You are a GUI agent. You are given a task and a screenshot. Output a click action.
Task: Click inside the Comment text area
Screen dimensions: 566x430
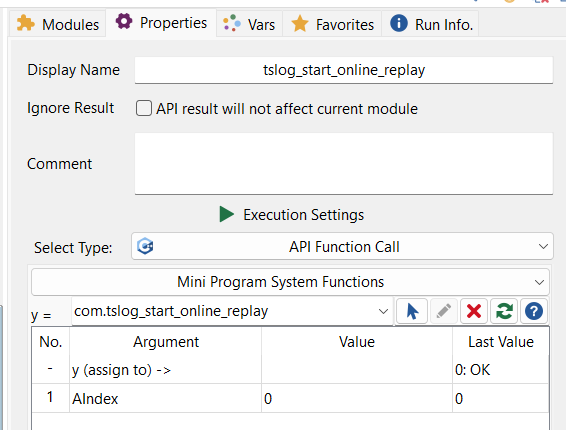click(x=344, y=164)
